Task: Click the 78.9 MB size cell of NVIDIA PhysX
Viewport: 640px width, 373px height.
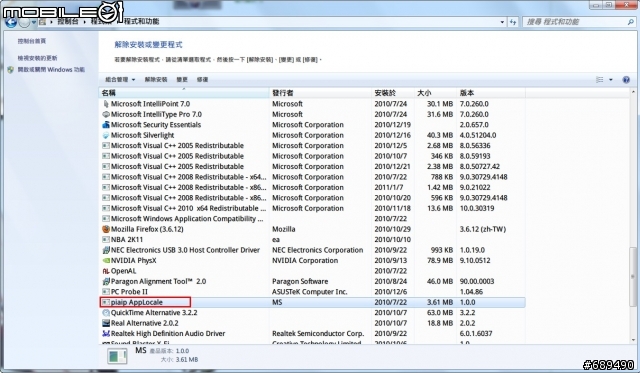Action: point(440,261)
